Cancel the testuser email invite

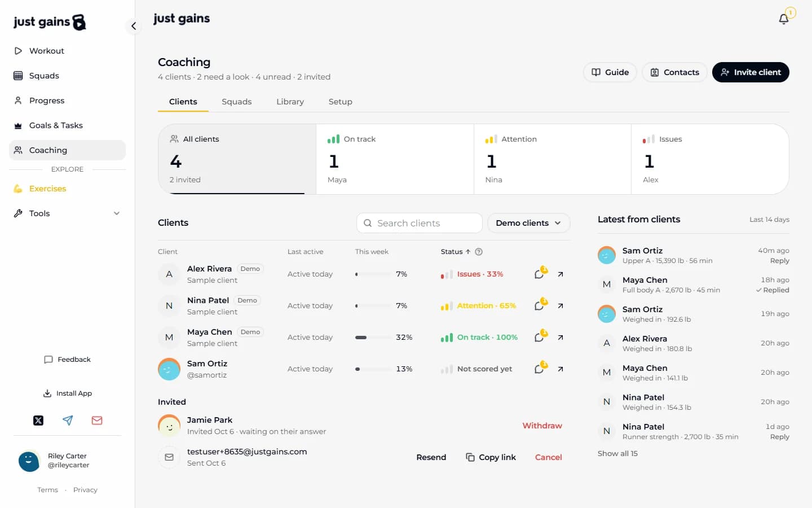(x=549, y=457)
